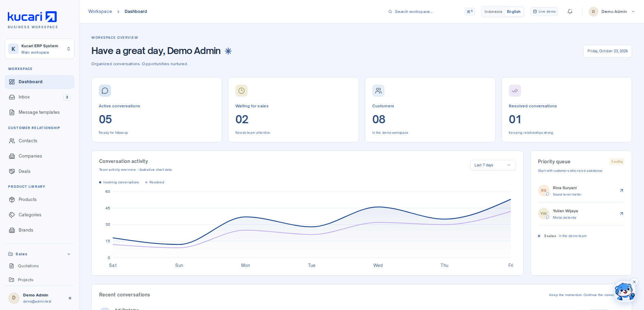Click the YW avatar in priority queue

point(544,214)
